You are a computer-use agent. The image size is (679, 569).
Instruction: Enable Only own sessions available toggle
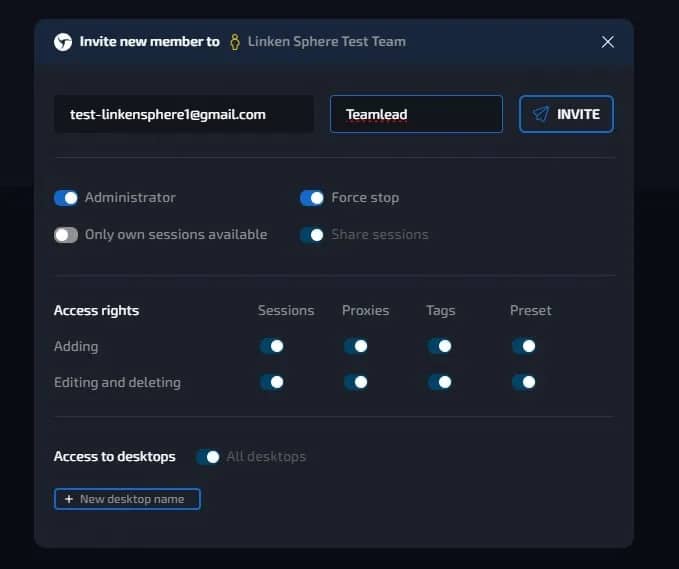[x=66, y=235]
